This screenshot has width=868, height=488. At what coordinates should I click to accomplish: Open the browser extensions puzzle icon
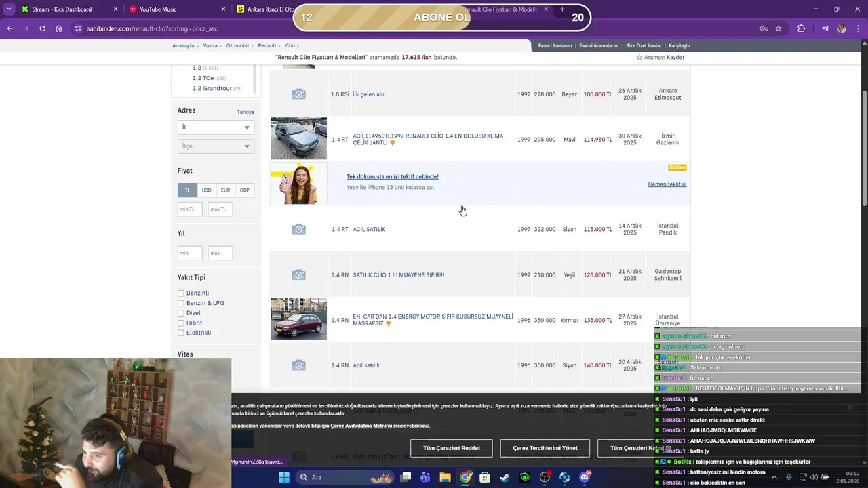pos(802,28)
